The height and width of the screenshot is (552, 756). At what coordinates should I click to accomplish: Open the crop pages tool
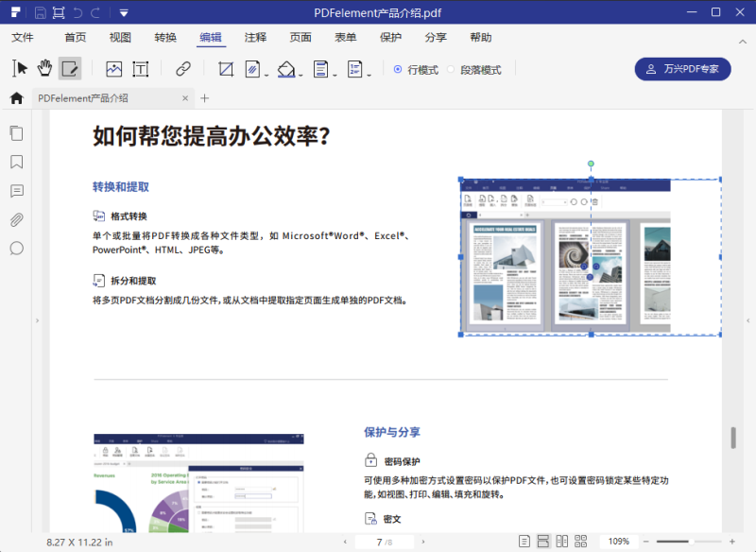225,68
